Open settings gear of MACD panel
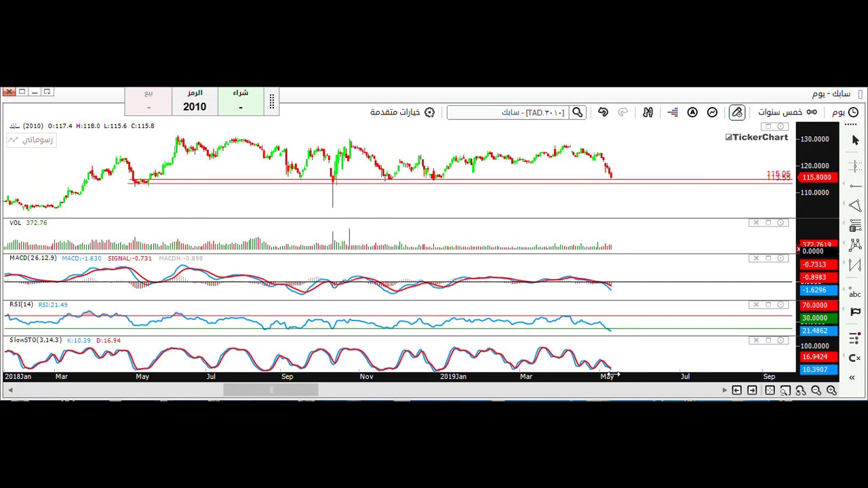The image size is (868, 488). click(781, 258)
